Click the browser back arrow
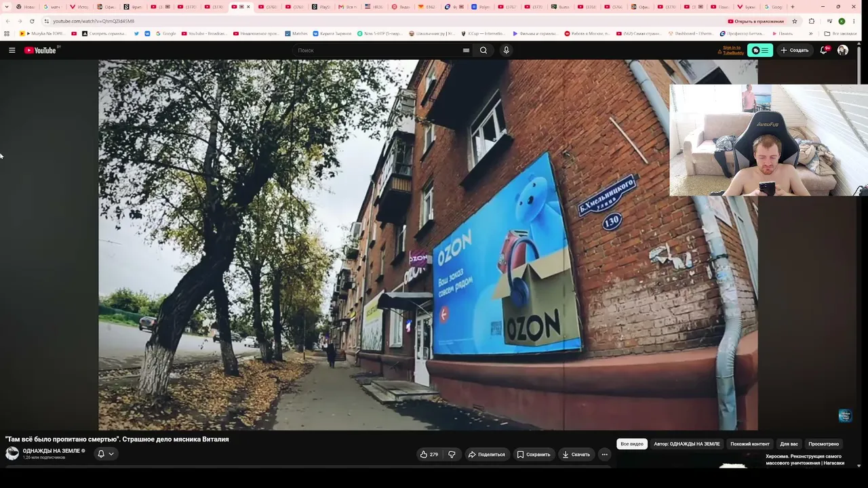This screenshot has height=488, width=868. click(x=7, y=21)
